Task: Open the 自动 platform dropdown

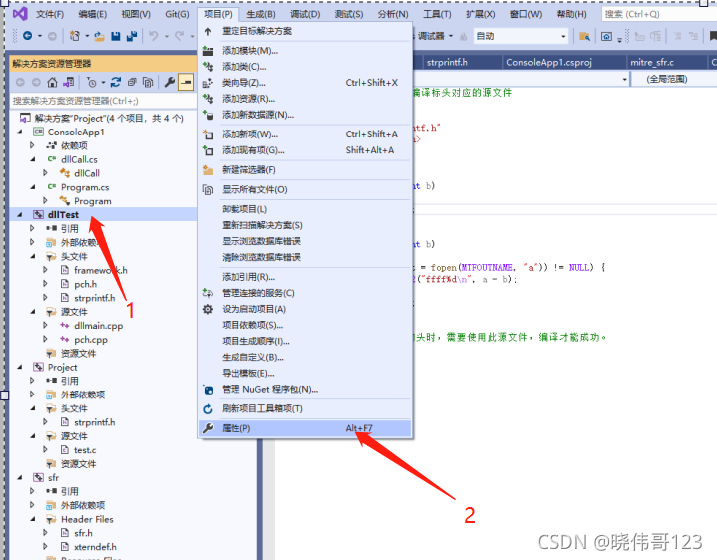Action: point(521,36)
